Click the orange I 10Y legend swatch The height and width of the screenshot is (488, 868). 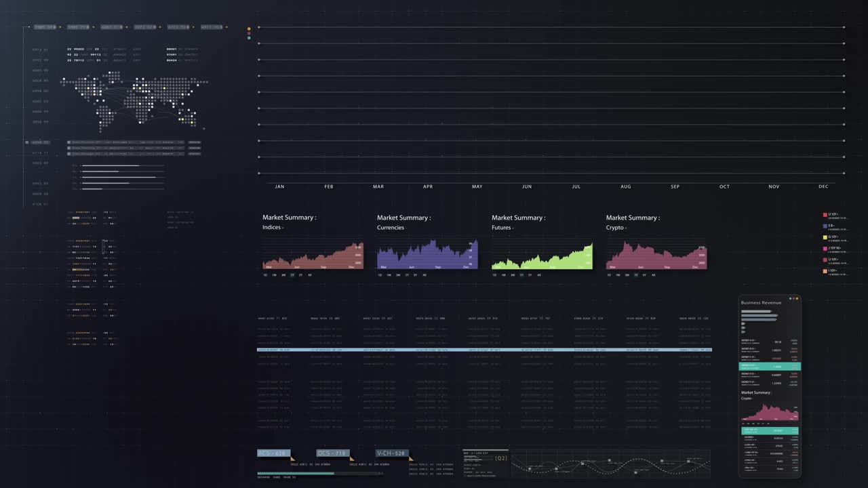click(x=825, y=271)
